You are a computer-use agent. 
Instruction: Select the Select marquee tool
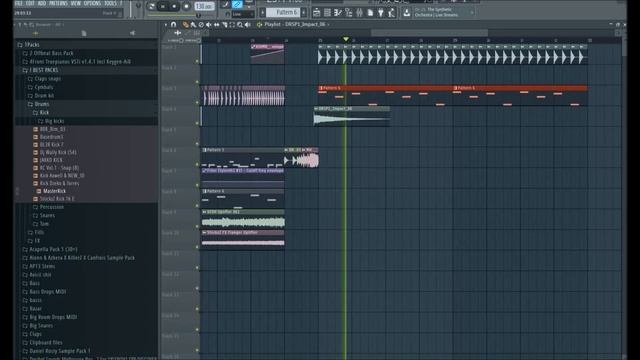pyautogui.click(x=232, y=25)
